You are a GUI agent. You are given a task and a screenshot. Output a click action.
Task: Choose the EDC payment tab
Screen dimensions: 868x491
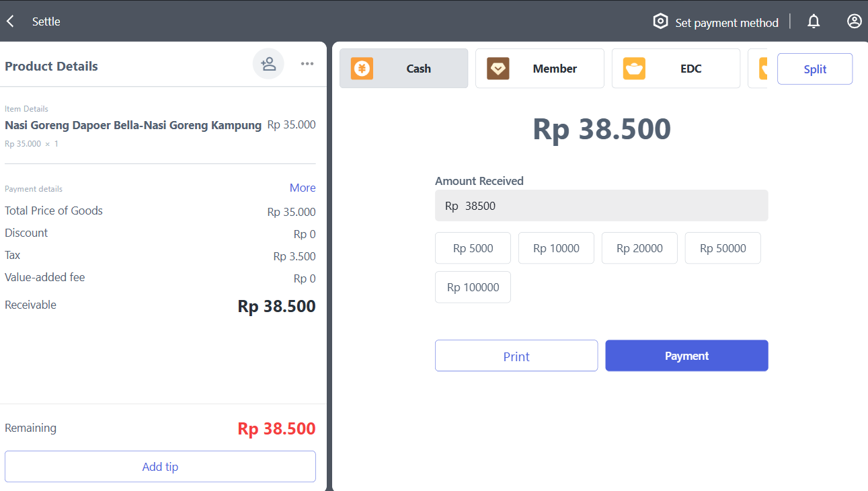(x=691, y=69)
